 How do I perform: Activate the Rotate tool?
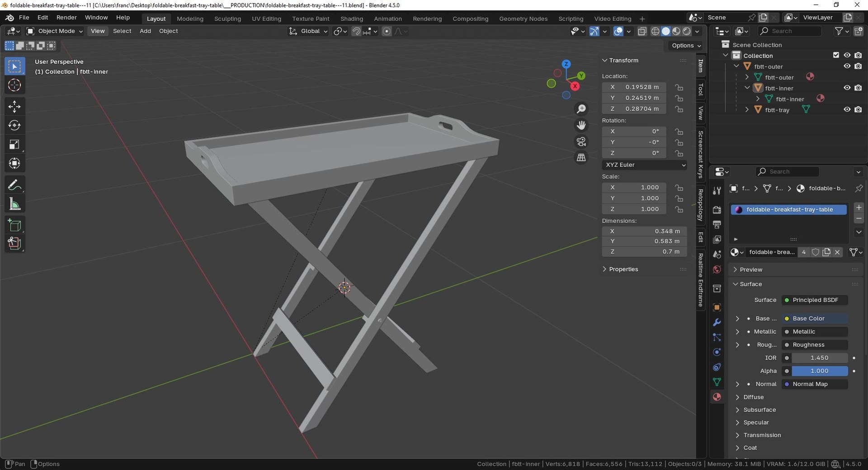point(14,125)
